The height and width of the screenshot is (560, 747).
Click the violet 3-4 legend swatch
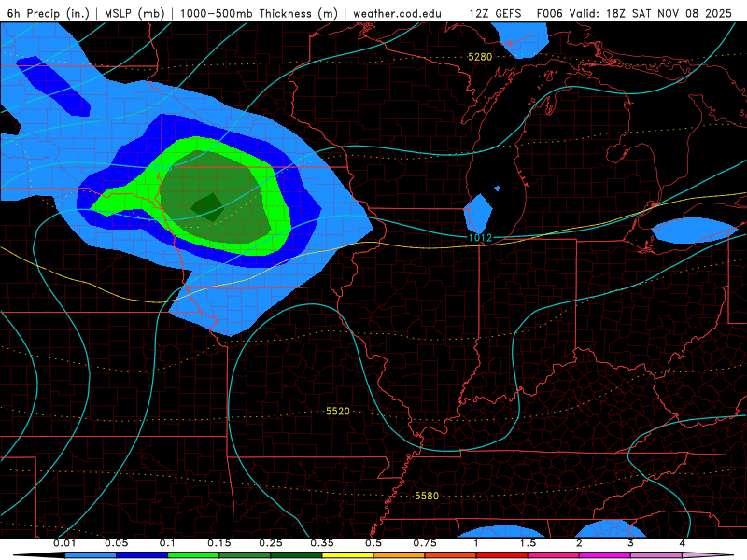(656, 555)
